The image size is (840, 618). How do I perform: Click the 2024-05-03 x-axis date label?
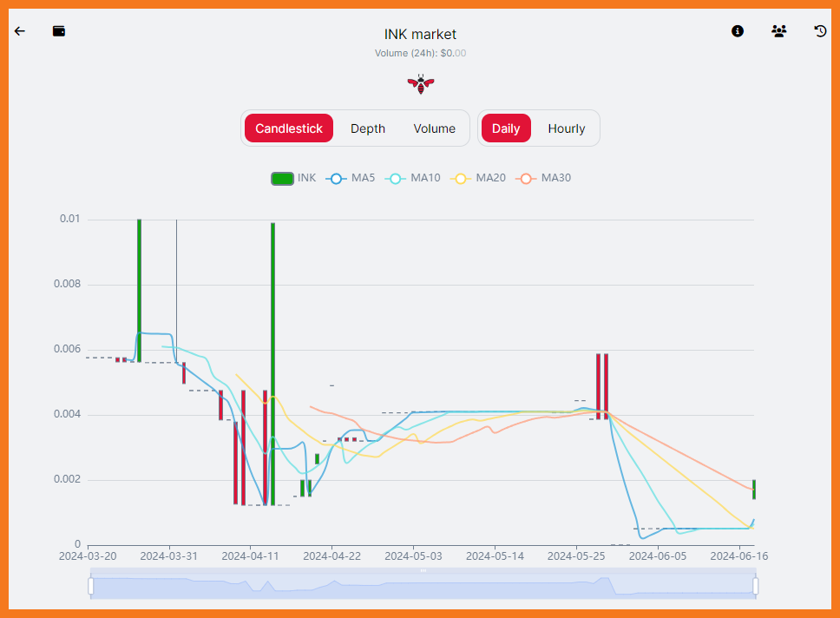[x=413, y=556]
